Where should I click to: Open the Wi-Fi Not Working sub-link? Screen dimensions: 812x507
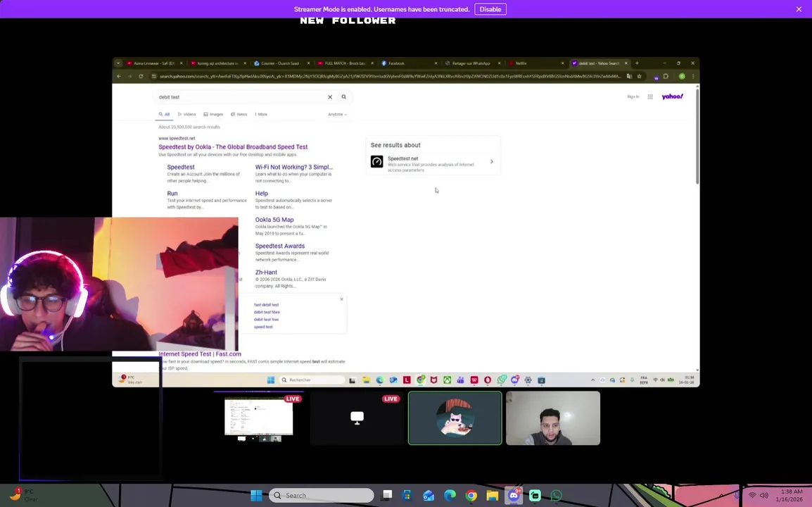click(293, 167)
